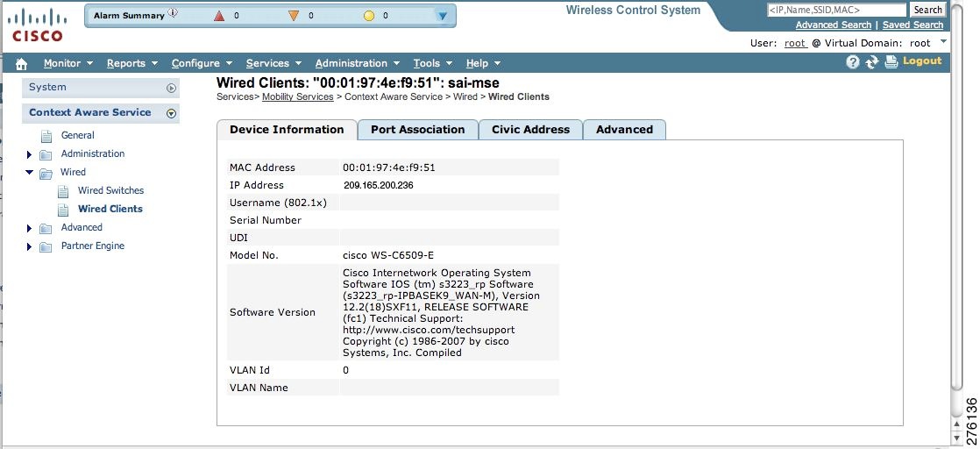Click the Username (802.1x) label

pyautogui.click(x=278, y=203)
